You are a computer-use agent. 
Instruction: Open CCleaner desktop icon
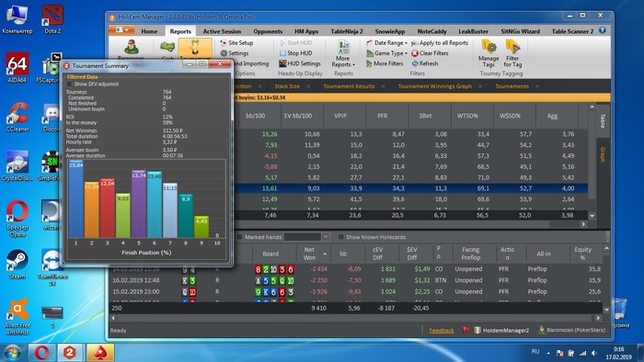17,117
